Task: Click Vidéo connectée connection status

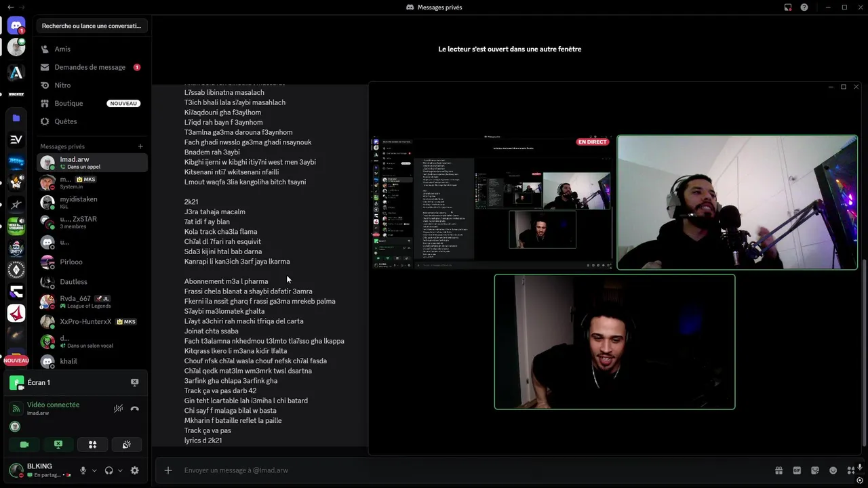Action: [53, 405]
